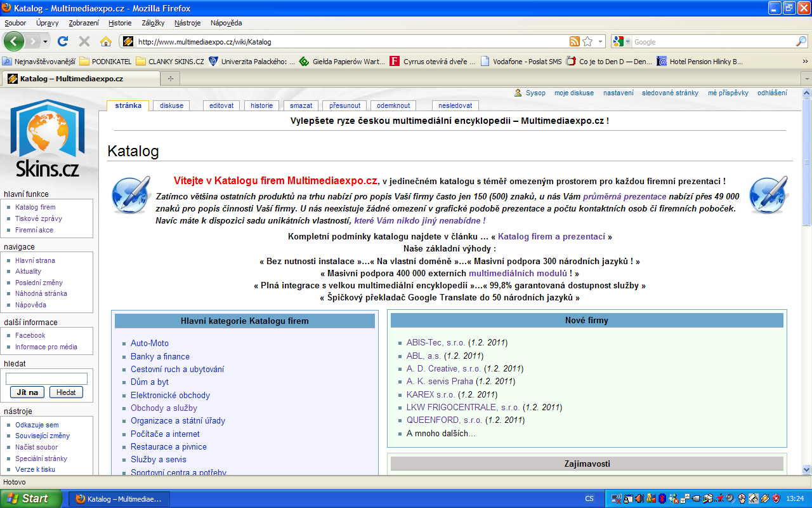This screenshot has height=508, width=812.
Task: Open the history dropdown next to forward button
Action: point(45,42)
